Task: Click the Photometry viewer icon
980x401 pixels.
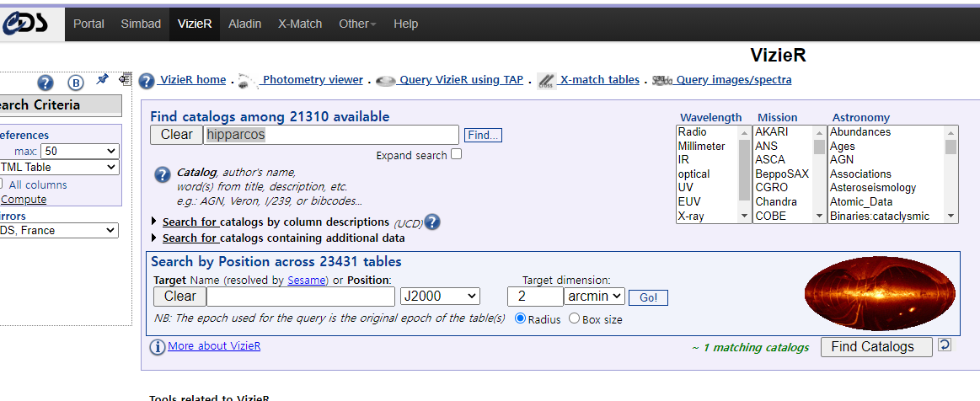Action: point(248,81)
